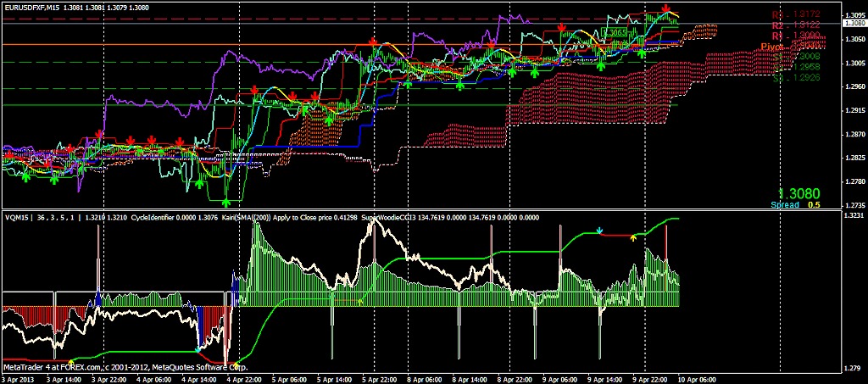Viewport: 868px width, 384px height.
Task: Select the boxed 1.3065 price label
Action: pyautogui.click(x=614, y=32)
